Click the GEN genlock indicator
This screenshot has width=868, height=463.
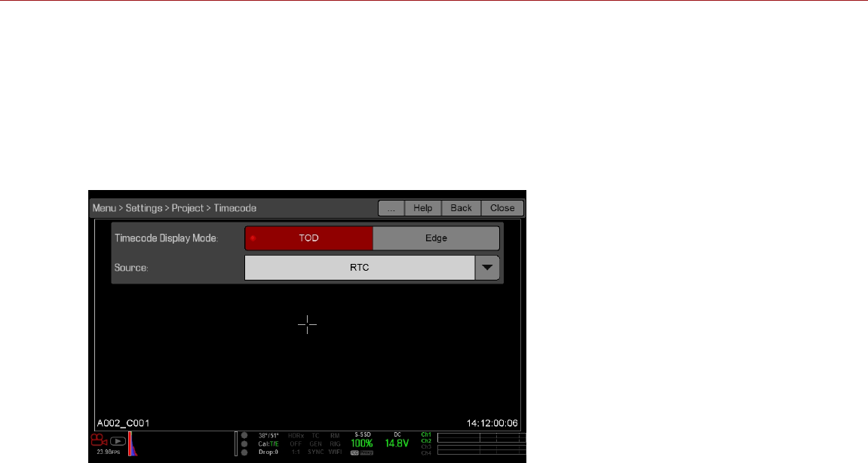315,444
